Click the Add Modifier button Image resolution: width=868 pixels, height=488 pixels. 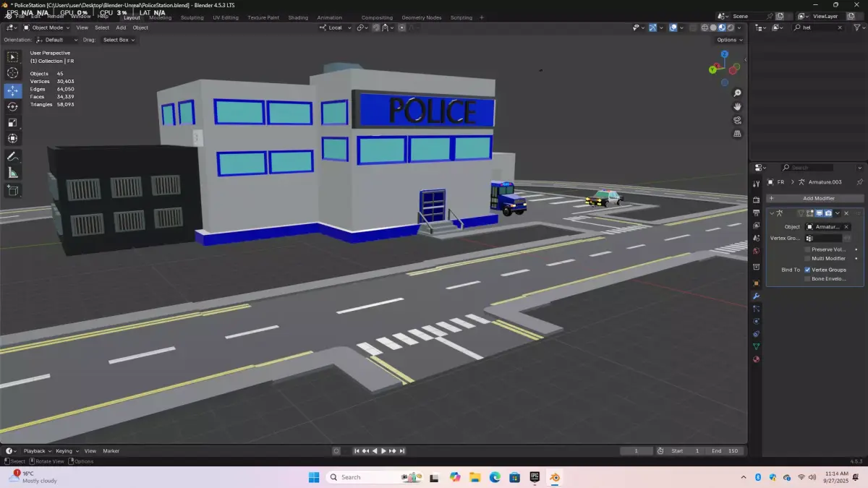coord(815,198)
